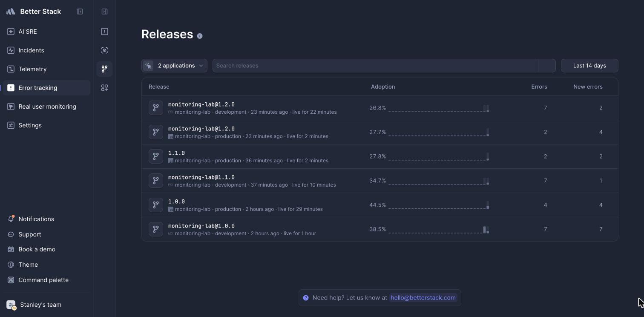Click the bell icon next to Notifications
644x317 pixels.
11,219
